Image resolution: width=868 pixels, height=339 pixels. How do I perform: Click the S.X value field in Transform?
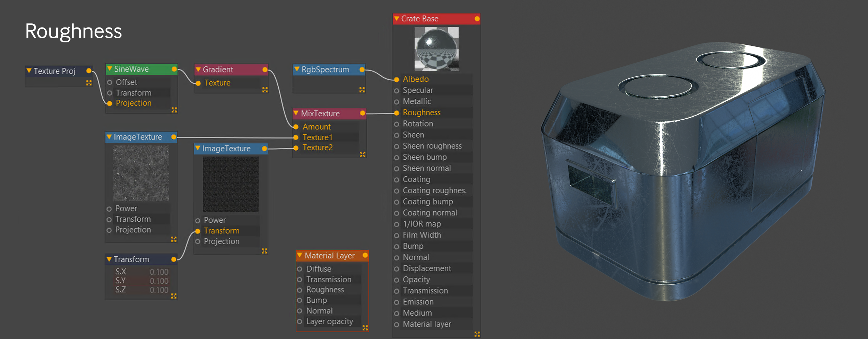click(159, 272)
